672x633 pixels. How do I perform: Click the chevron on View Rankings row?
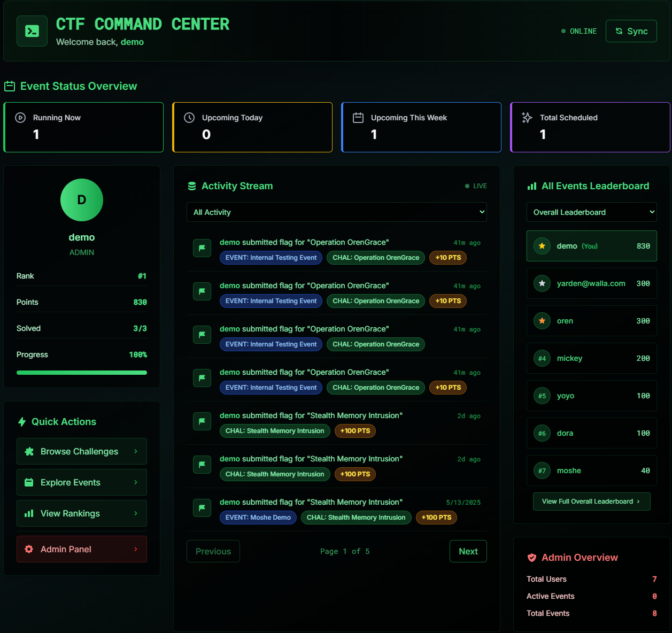click(x=136, y=513)
